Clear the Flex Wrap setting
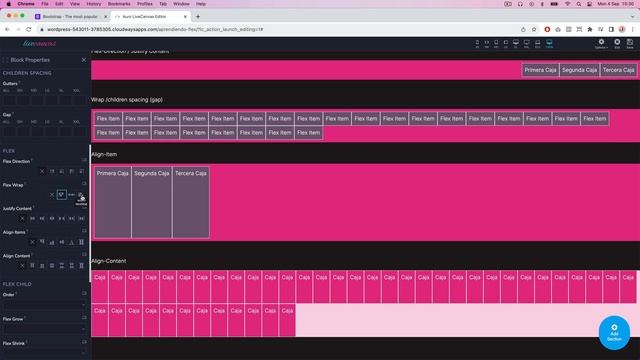Screen dimensions: 640x360 52,195
